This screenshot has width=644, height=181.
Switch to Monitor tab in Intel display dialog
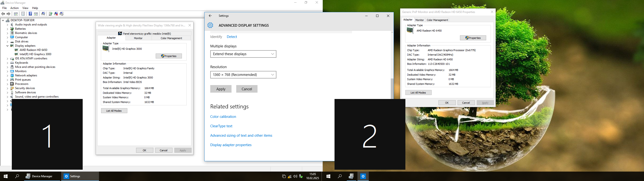(138, 38)
